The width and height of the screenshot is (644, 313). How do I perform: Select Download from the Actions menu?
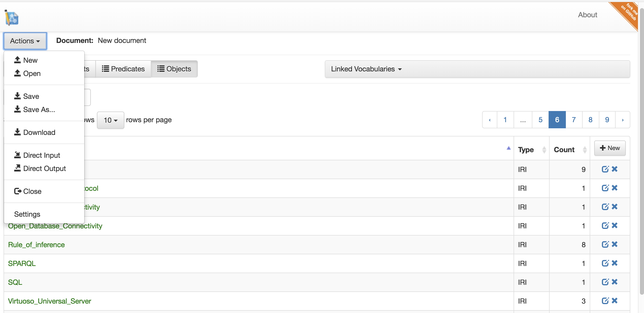coord(39,132)
